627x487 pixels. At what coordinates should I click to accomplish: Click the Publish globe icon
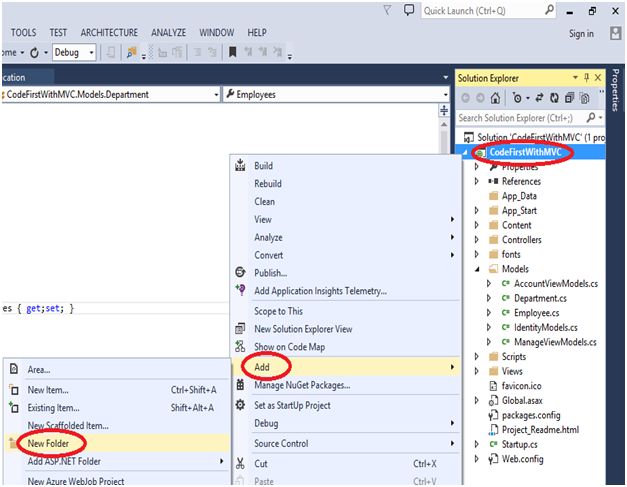click(x=240, y=272)
